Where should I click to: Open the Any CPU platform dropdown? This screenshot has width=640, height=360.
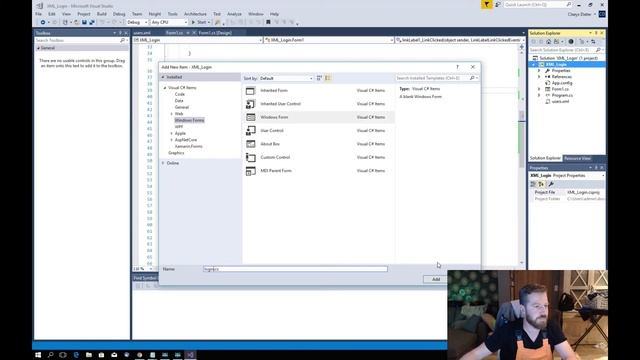click(x=169, y=22)
